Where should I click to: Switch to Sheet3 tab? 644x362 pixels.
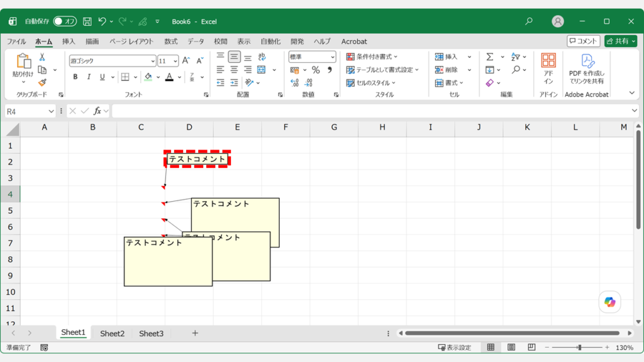151,333
